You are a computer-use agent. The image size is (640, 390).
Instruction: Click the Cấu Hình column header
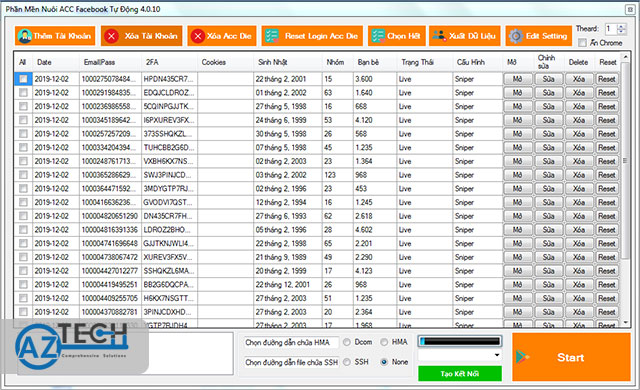[478, 62]
